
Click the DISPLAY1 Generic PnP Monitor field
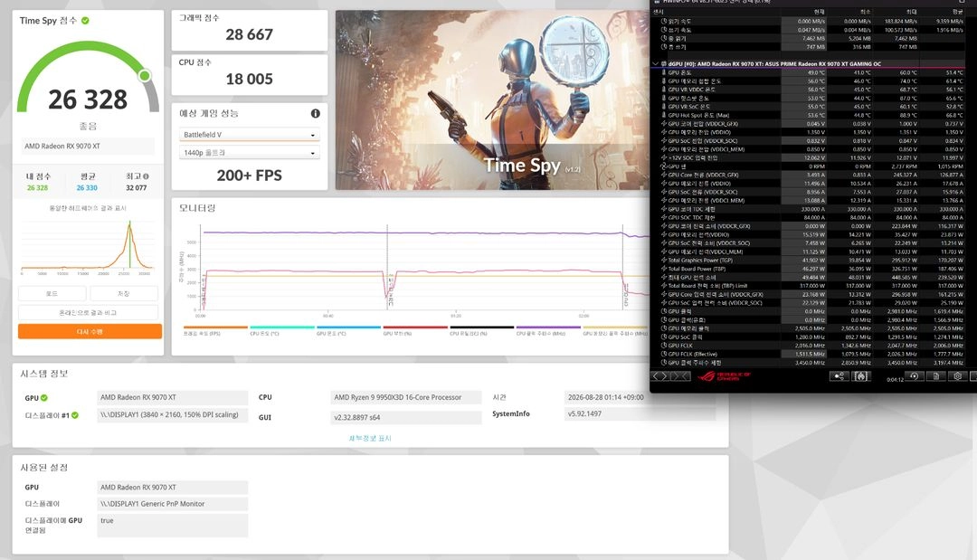(173, 504)
